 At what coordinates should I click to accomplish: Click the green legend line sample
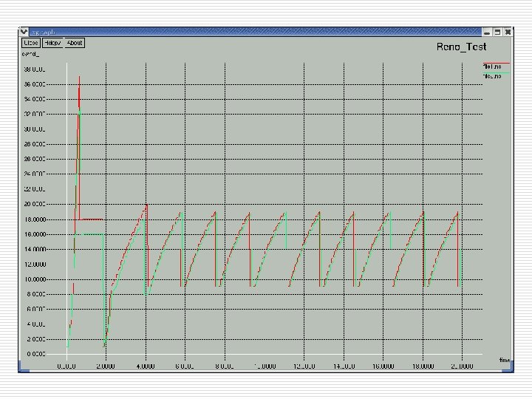(x=496, y=73)
